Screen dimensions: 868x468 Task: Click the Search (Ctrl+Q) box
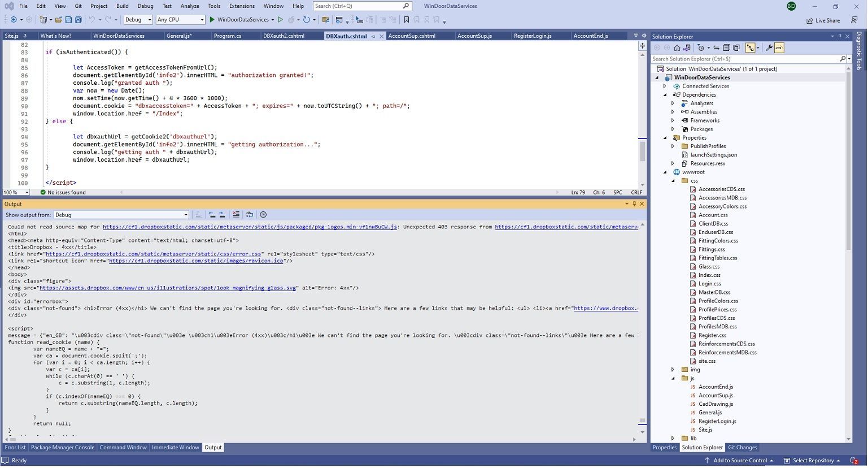tap(361, 6)
